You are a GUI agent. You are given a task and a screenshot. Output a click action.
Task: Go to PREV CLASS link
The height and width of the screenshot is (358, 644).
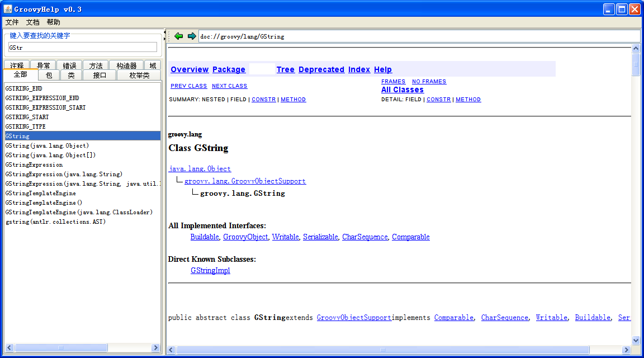pos(188,86)
